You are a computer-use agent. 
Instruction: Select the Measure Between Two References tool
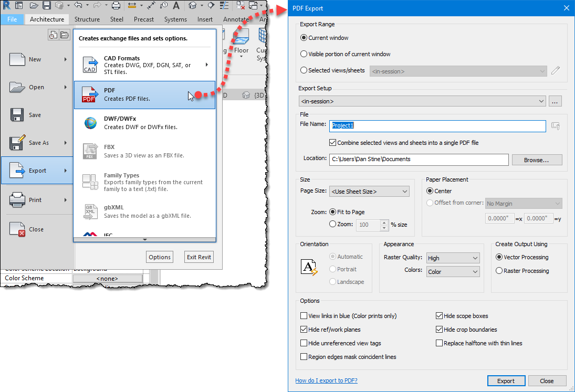pyautogui.click(x=132, y=5)
